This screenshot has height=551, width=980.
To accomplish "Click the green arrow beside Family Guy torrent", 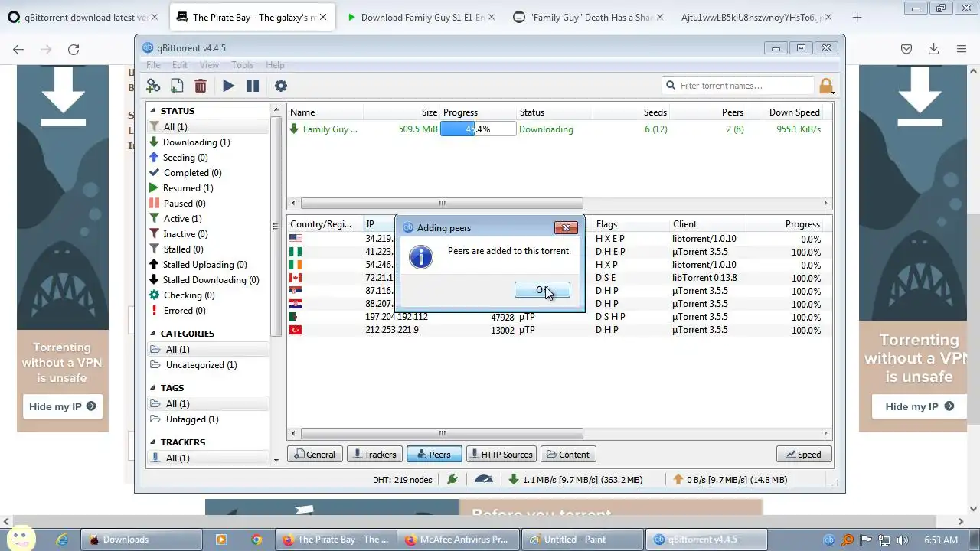I will click(294, 129).
